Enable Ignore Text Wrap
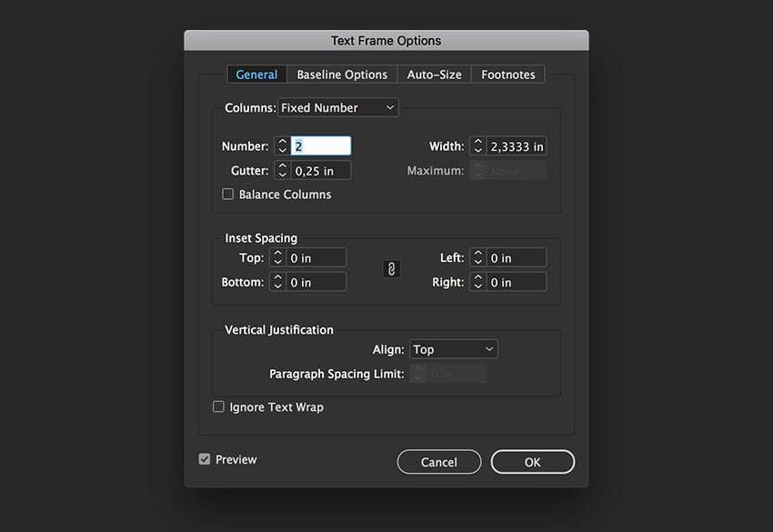 point(218,407)
